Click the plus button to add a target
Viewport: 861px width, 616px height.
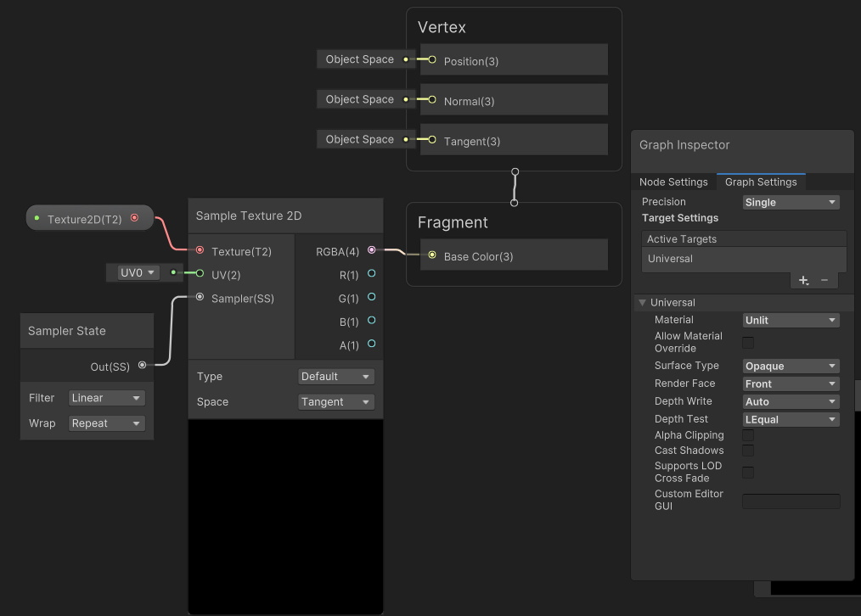tap(803, 280)
